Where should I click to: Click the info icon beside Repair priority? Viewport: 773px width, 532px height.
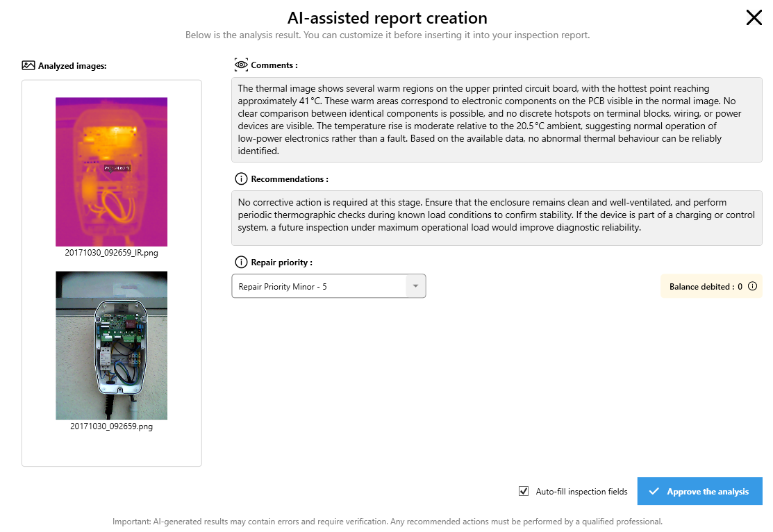coord(241,263)
